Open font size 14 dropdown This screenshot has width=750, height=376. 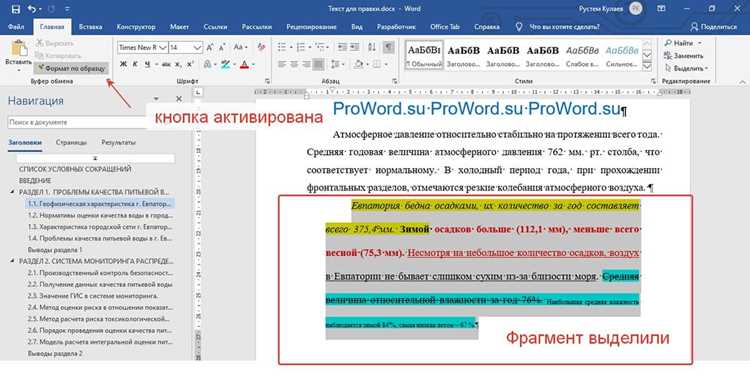pyautogui.click(x=198, y=47)
